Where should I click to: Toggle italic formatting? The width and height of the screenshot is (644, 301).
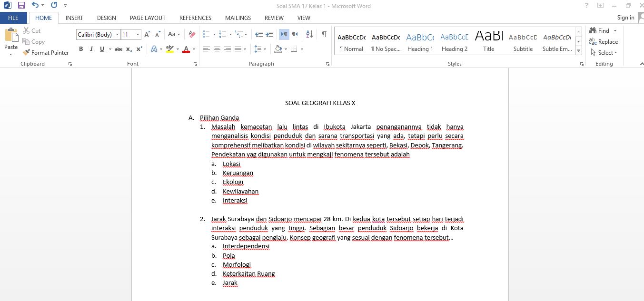[91, 49]
